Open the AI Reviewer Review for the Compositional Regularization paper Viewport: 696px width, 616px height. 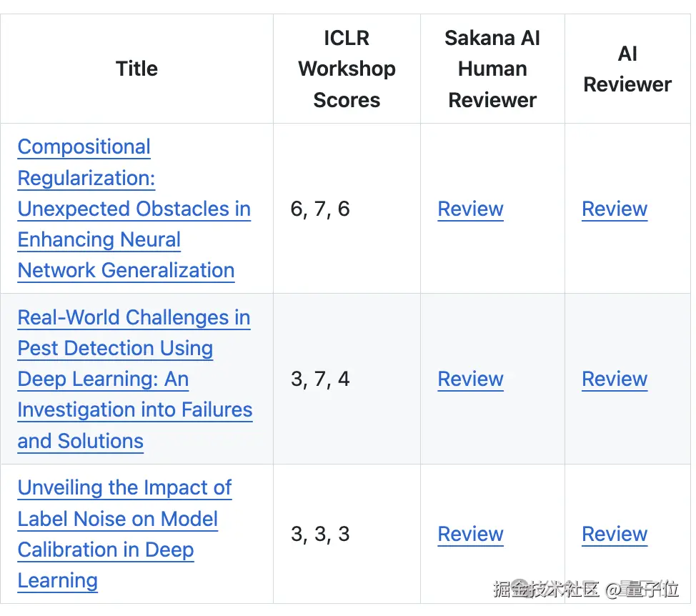coord(615,209)
